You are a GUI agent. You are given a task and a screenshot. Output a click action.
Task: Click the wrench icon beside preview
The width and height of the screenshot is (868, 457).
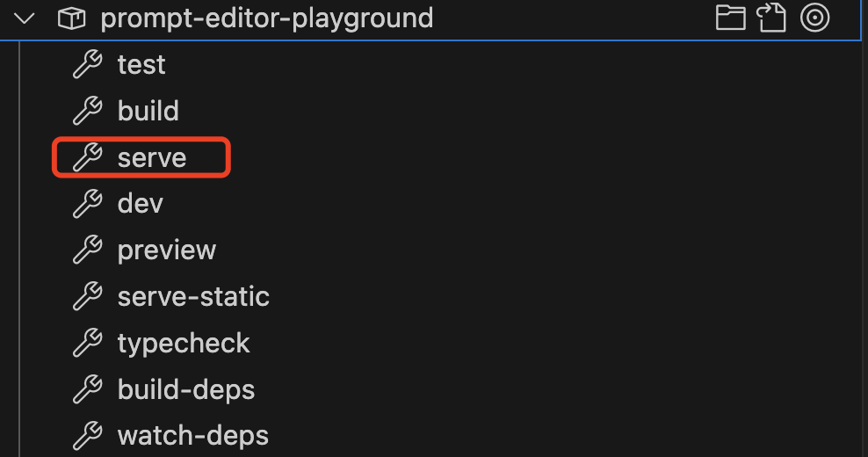tap(87, 250)
